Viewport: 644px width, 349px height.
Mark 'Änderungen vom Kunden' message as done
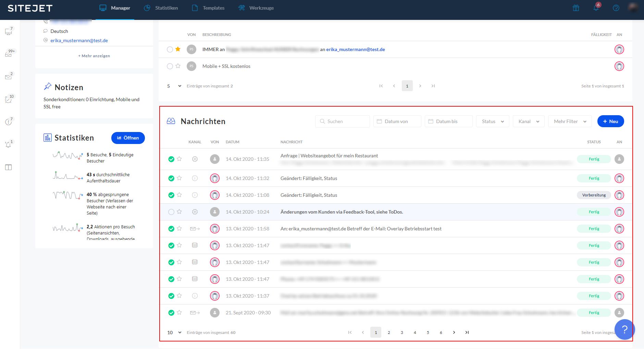pyautogui.click(x=171, y=212)
